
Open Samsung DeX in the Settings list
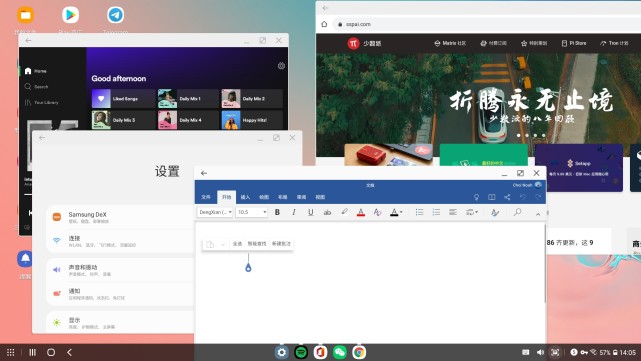coord(121,217)
